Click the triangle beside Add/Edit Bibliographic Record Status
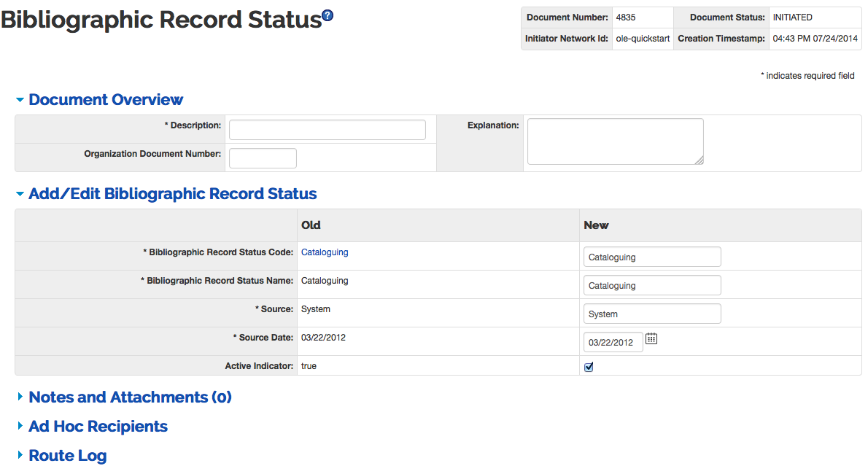The image size is (868, 466). pyautogui.click(x=20, y=194)
